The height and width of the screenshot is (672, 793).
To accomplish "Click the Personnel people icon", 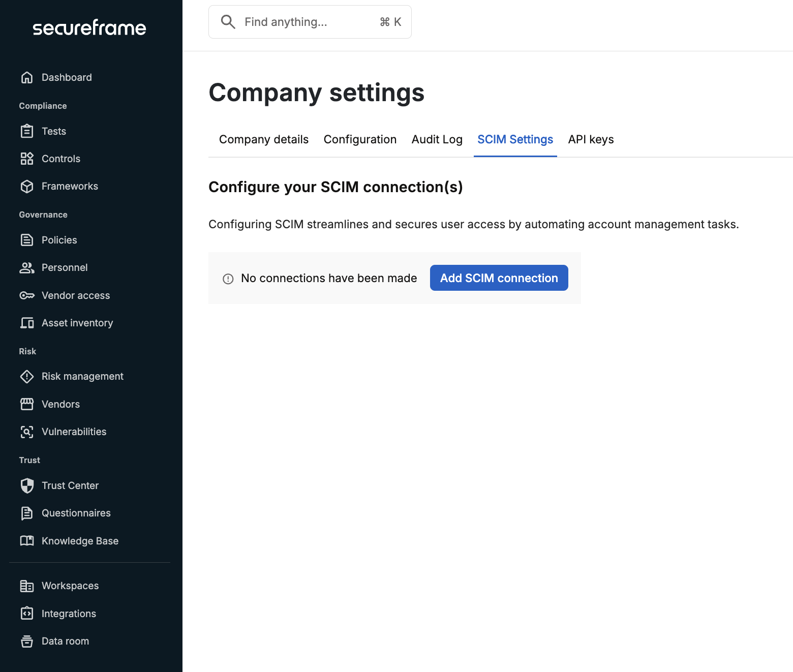I will 27,267.
